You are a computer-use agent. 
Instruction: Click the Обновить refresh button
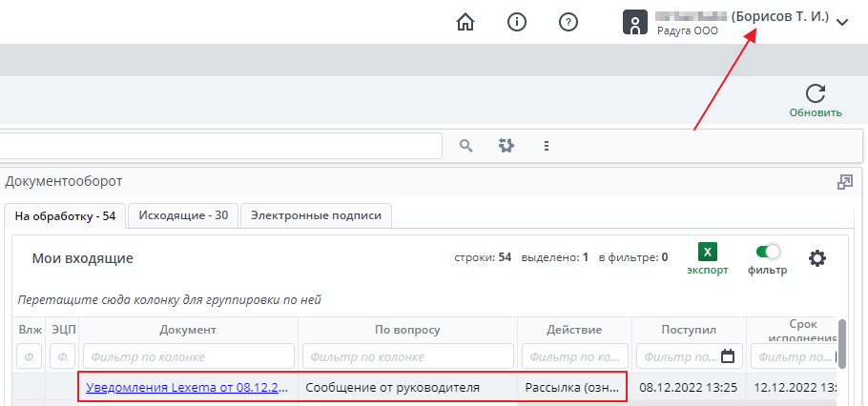pyautogui.click(x=816, y=101)
